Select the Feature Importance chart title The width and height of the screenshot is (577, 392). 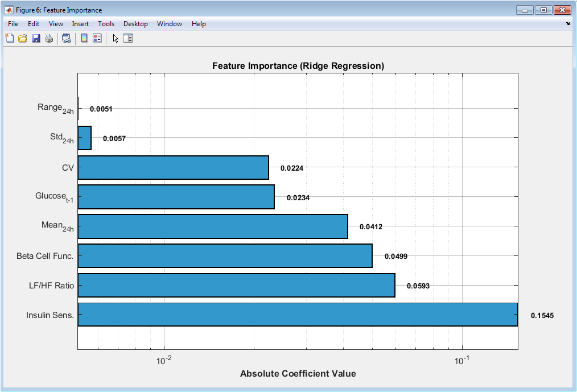pyautogui.click(x=298, y=66)
